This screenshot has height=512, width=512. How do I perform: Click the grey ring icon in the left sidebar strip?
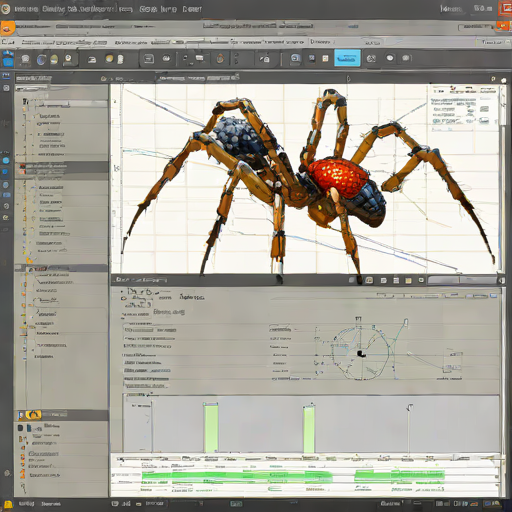coord(6,206)
